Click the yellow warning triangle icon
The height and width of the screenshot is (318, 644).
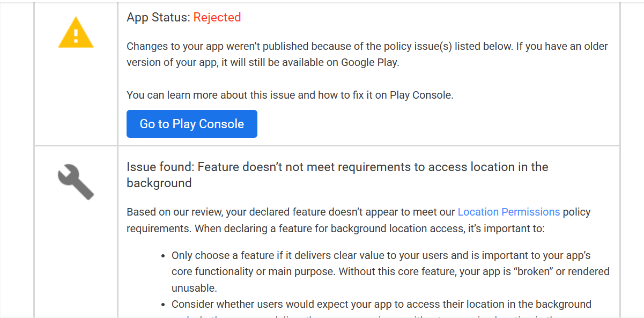(x=76, y=34)
